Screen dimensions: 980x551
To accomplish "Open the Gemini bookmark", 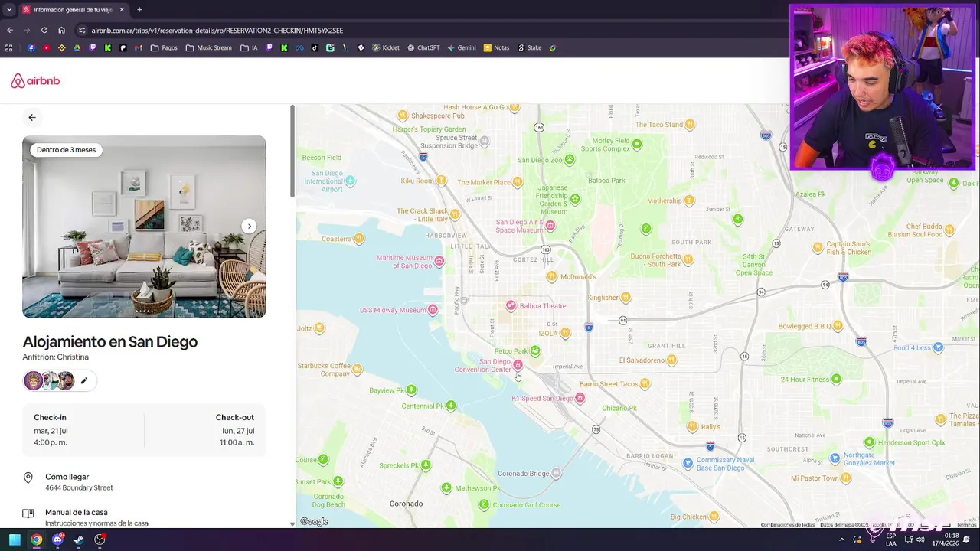I will 462,47.
